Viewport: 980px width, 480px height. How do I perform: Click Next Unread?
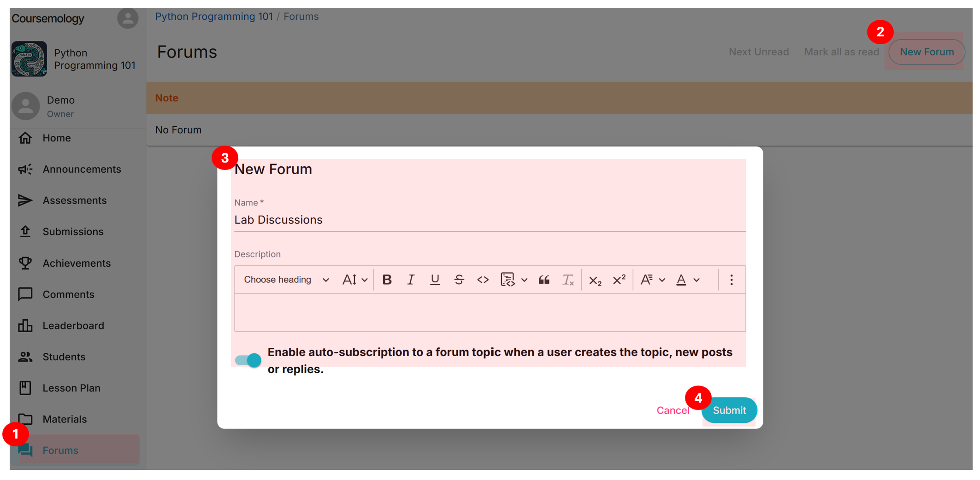(759, 52)
